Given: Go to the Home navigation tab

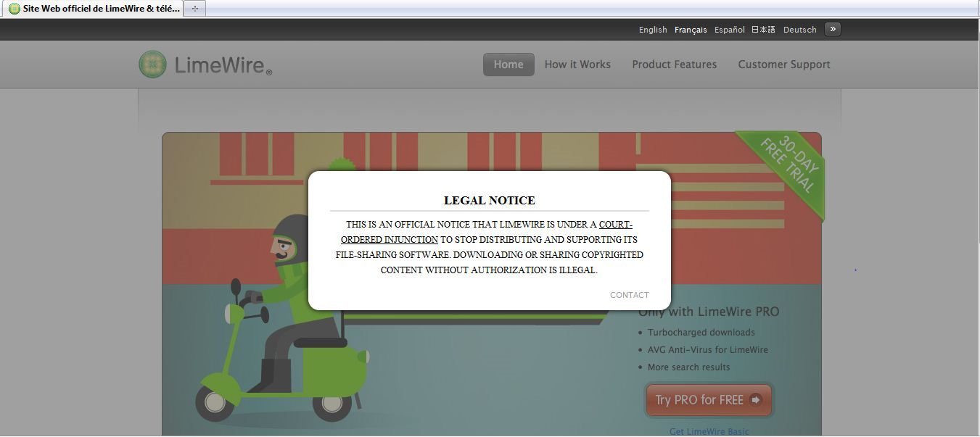Looking at the screenshot, I should [x=508, y=64].
